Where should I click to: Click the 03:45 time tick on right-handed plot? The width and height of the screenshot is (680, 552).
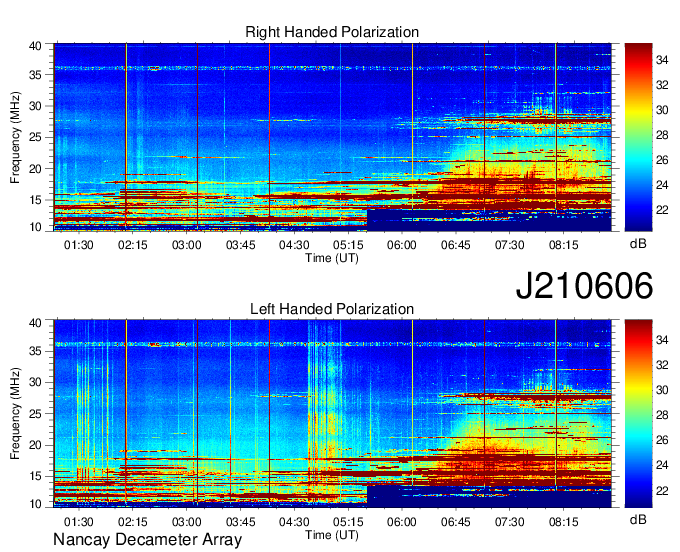[240, 245]
